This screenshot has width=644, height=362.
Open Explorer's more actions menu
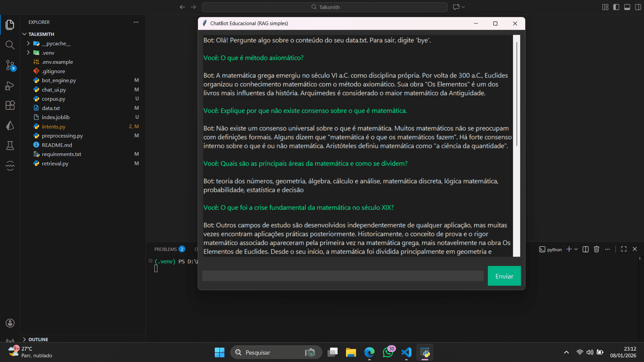pyautogui.click(x=136, y=22)
